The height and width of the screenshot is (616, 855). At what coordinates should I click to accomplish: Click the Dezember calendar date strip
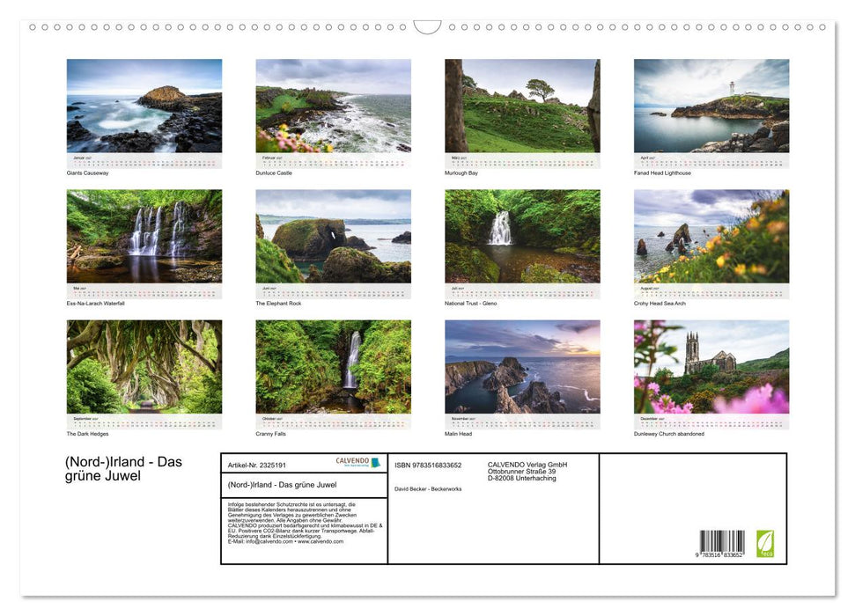tap(711, 422)
